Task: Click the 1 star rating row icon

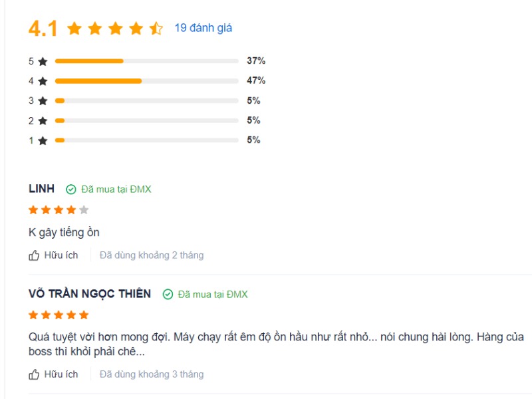Action: coord(43,140)
